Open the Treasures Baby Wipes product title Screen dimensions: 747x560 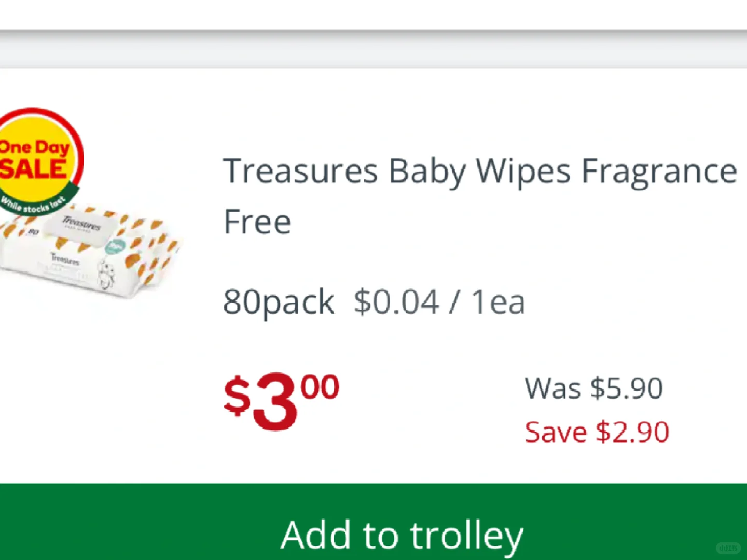[x=479, y=171]
